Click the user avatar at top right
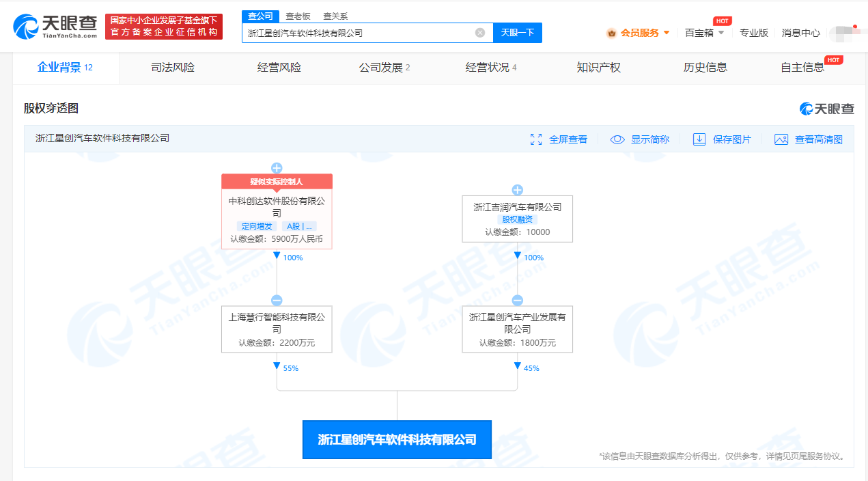This screenshot has height=481, width=868. click(845, 32)
